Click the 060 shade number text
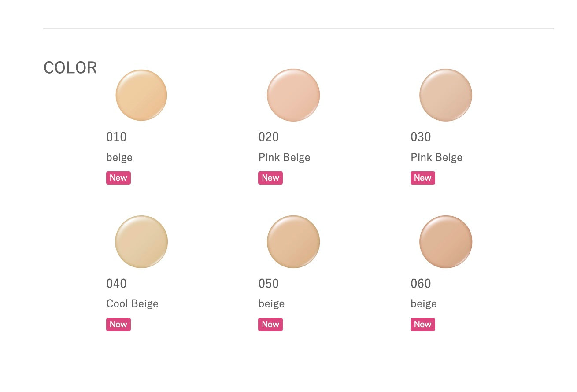The image size is (577, 392). click(x=421, y=283)
